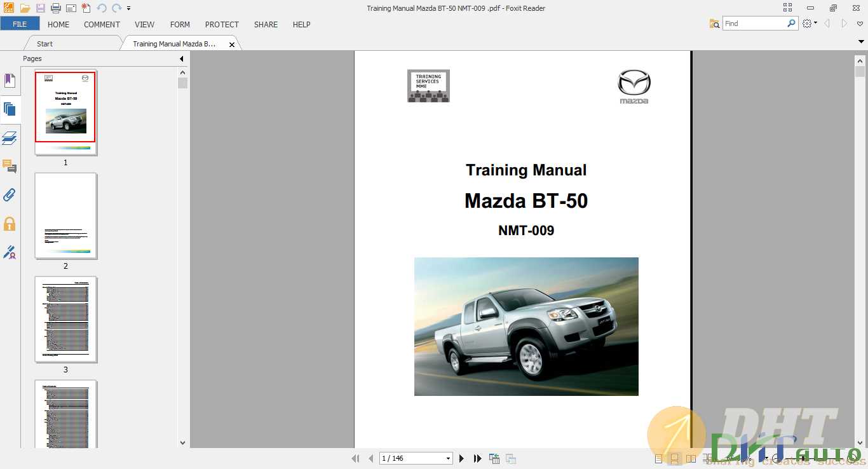
Task: Jump to the last page button
Action: tap(477, 458)
